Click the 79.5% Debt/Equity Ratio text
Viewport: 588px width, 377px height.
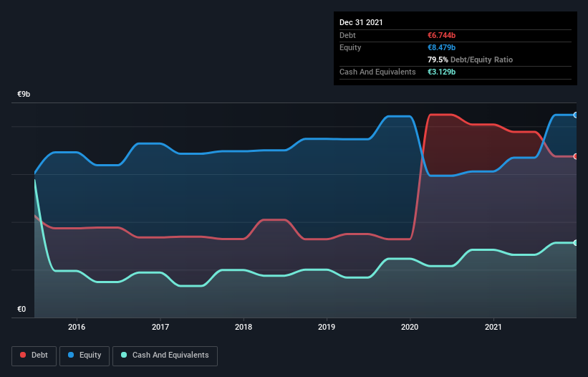click(x=470, y=59)
